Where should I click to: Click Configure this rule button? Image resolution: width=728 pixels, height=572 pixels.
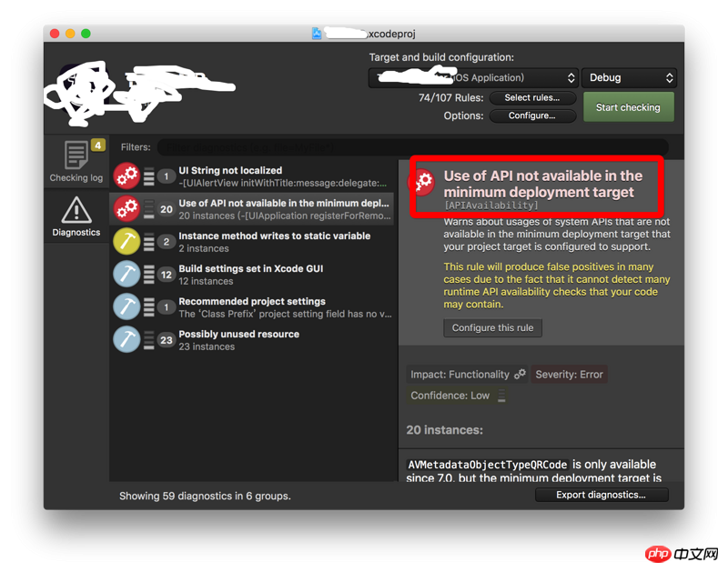[492, 328]
